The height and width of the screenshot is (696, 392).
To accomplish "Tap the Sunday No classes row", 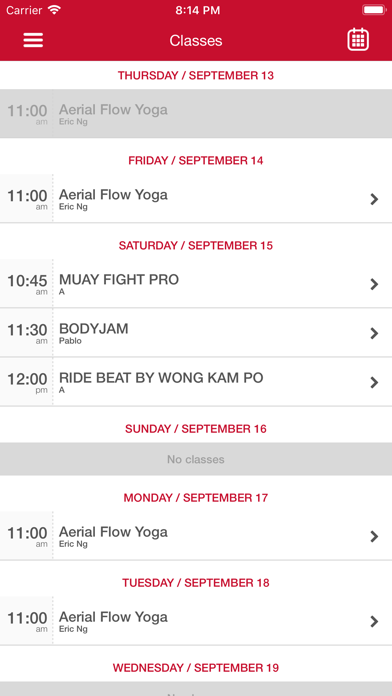I will [x=196, y=459].
